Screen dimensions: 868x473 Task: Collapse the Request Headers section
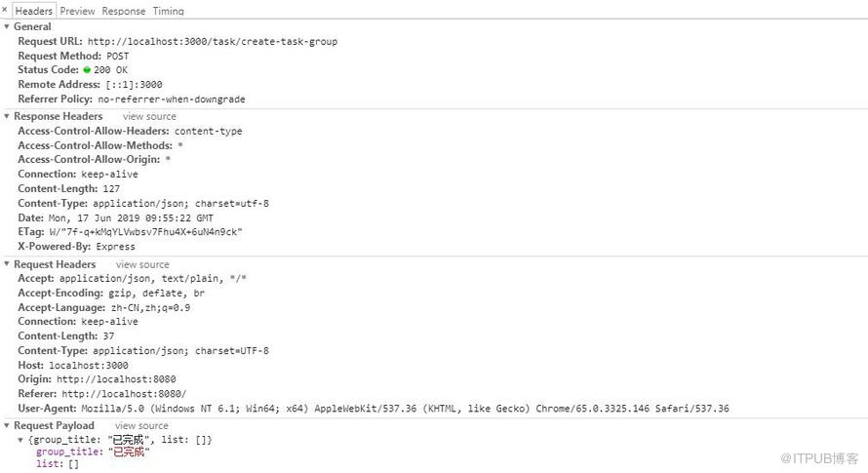coord(7,264)
